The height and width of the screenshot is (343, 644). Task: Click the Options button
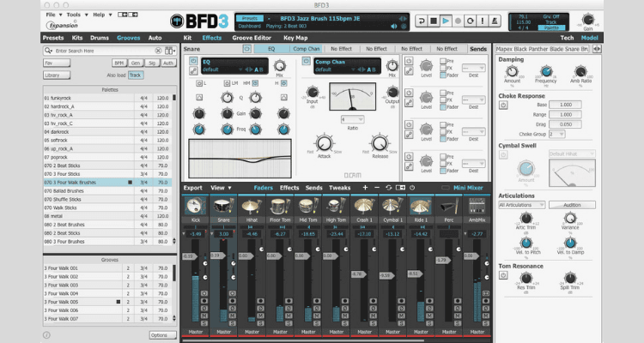162,335
